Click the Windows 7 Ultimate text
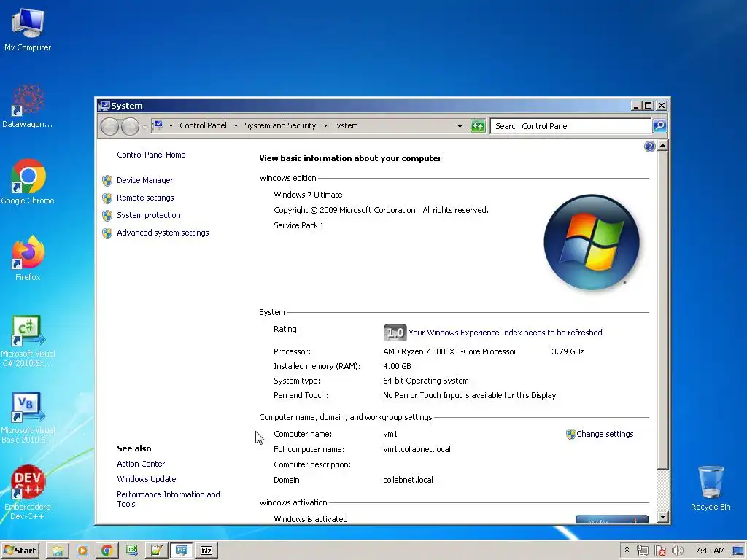 click(308, 195)
